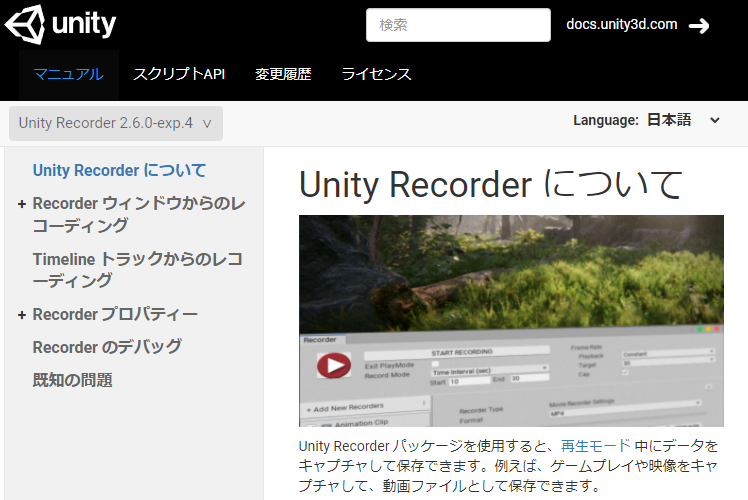Image resolution: width=748 pixels, height=500 pixels.
Task: Click the Unity logo
Action: [x=61, y=24]
